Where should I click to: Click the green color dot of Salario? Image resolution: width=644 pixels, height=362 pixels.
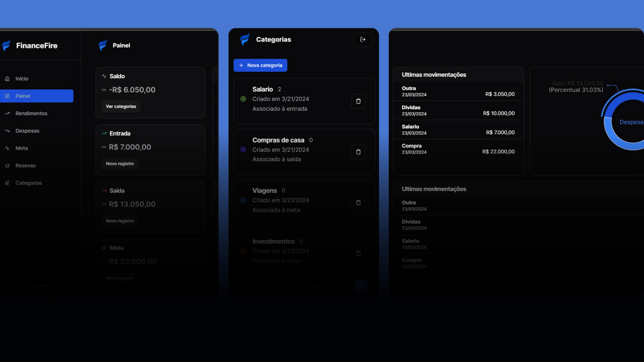click(243, 99)
